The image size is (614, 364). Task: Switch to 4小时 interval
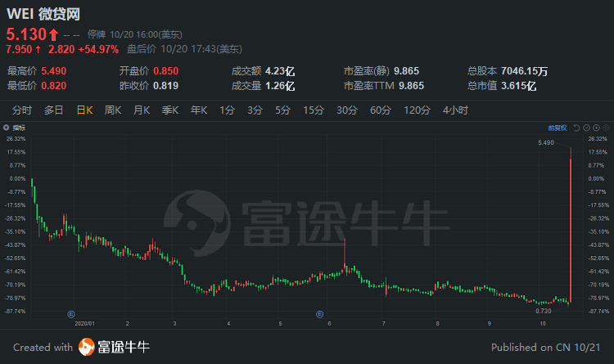tap(455, 110)
